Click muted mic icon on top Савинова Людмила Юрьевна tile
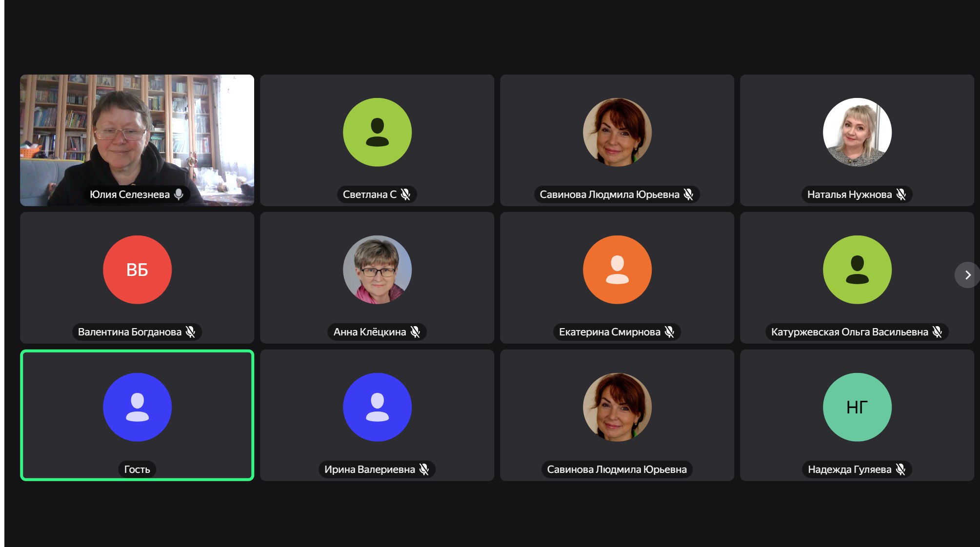 click(x=688, y=194)
